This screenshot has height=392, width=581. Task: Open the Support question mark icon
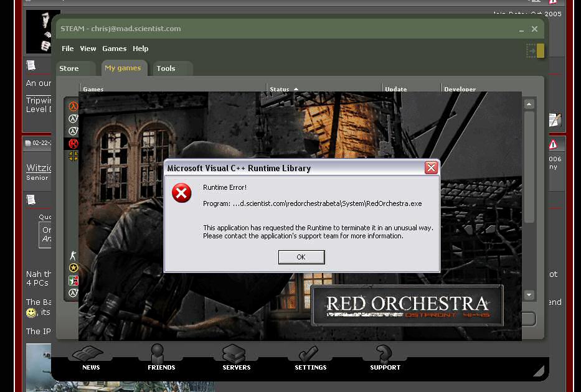tap(385, 357)
